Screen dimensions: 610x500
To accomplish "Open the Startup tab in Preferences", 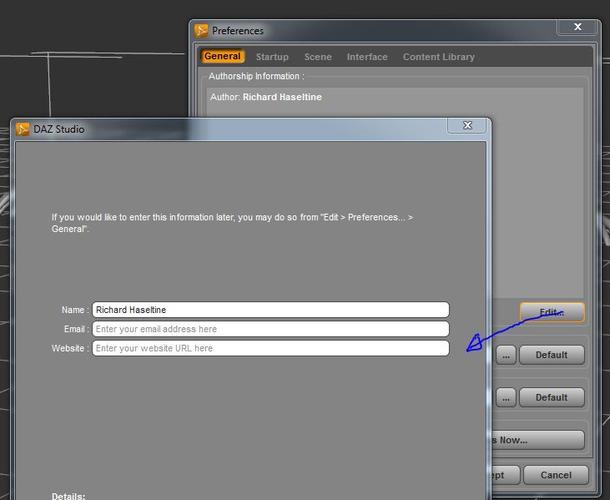I will (272, 57).
